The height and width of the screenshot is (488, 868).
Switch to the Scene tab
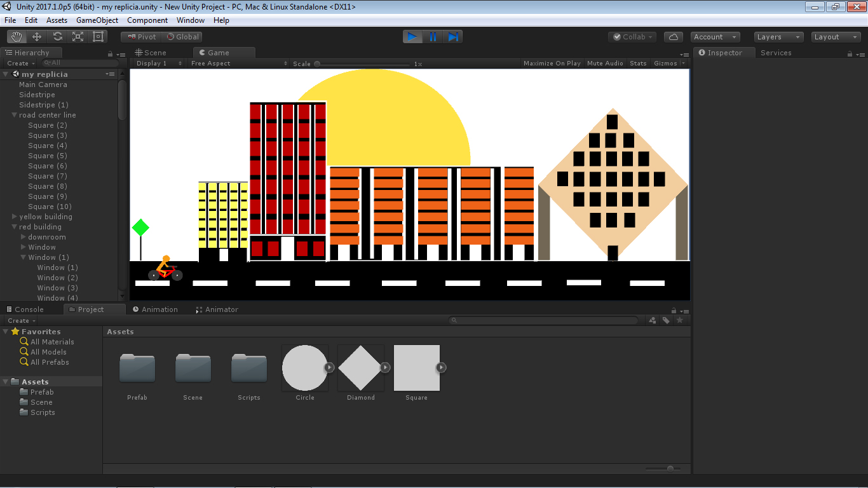click(151, 53)
